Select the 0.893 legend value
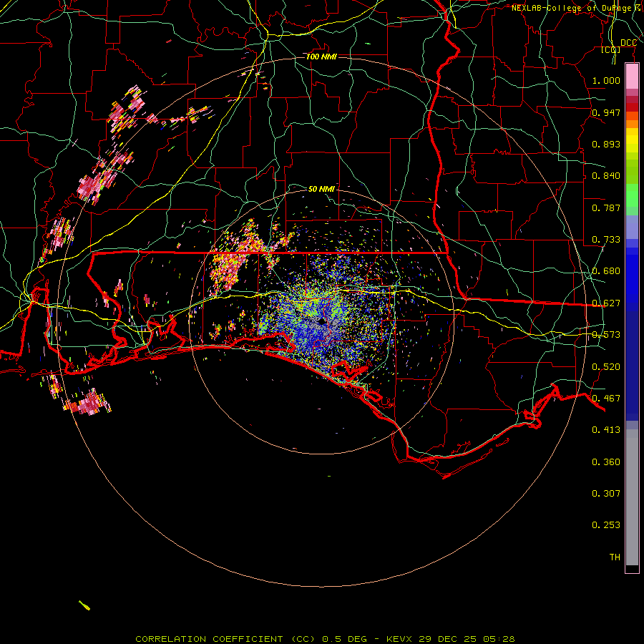 pyautogui.click(x=606, y=144)
